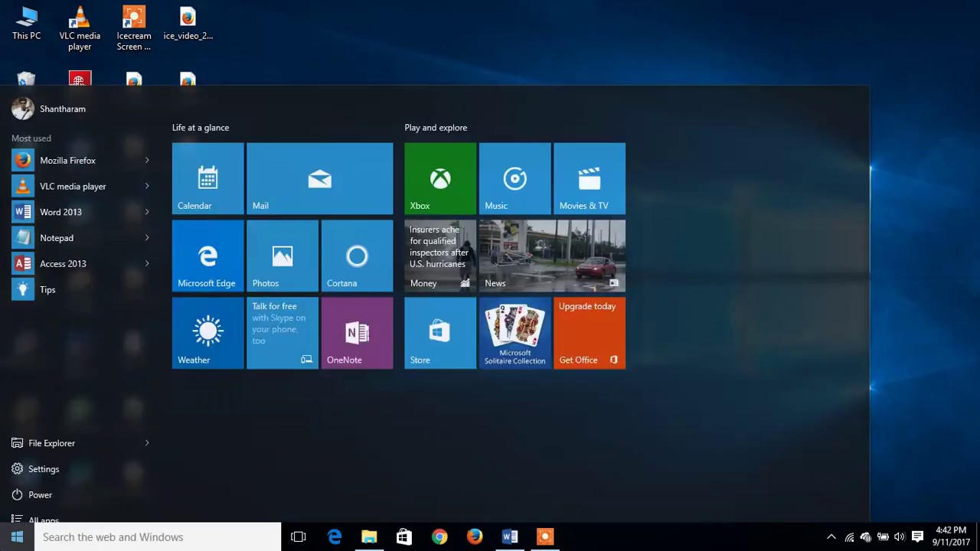This screenshot has height=551, width=980.
Task: Click the 'Search the web and Windows' box
Action: pos(158,537)
